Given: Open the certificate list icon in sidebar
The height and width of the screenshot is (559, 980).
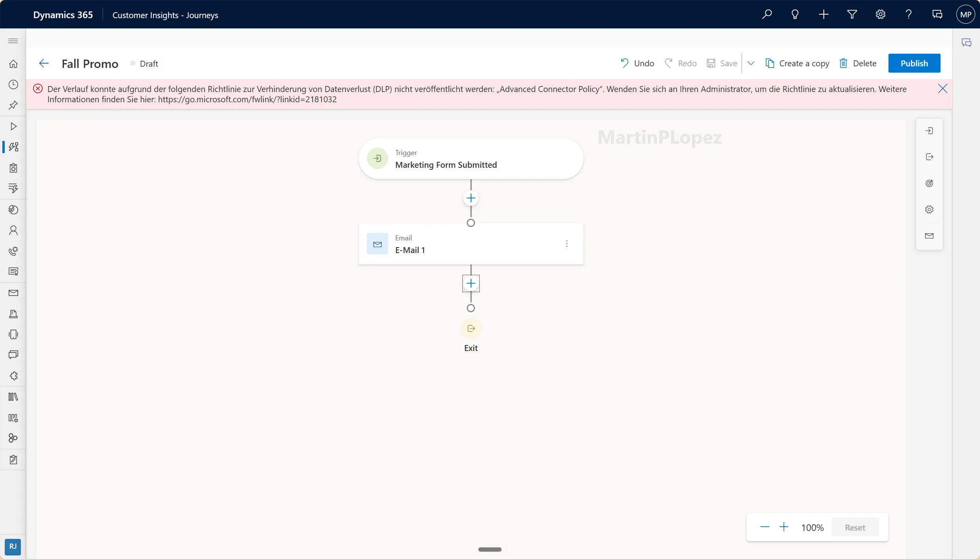Looking at the screenshot, I should (x=13, y=272).
